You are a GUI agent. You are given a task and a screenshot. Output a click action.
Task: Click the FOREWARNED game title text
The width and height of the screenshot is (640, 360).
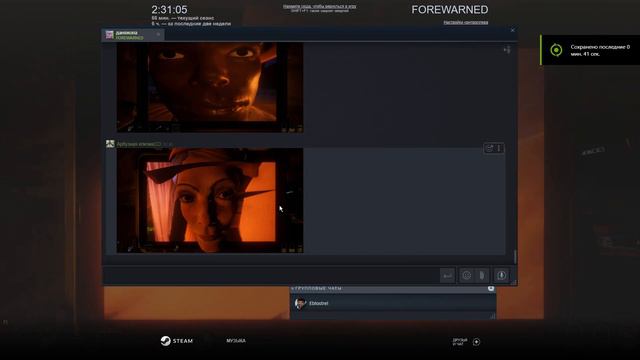coord(449,10)
